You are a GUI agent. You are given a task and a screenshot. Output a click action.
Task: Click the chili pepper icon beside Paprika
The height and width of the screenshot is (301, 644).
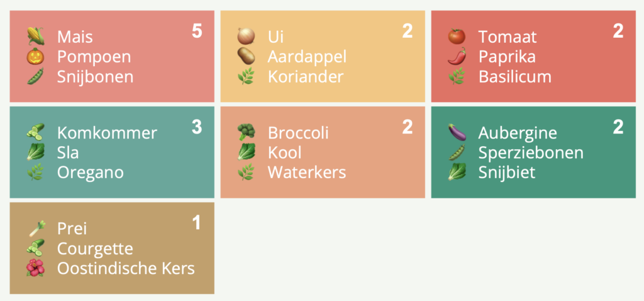pyautogui.click(x=457, y=56)
